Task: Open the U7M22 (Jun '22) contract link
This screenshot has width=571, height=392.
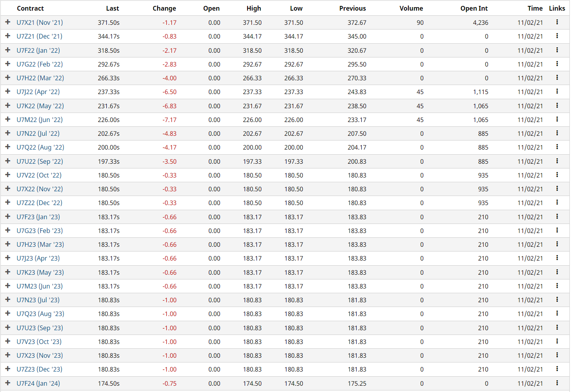Action: (39, 120)
